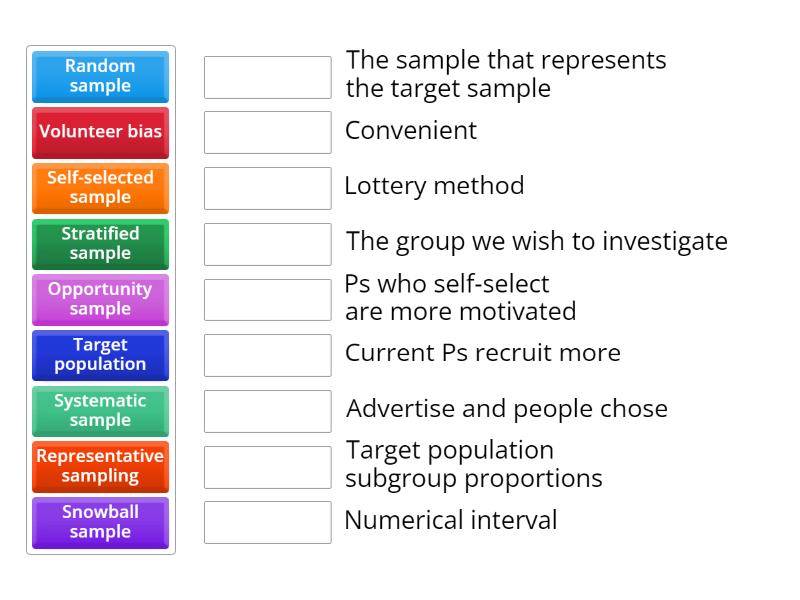Click box next to 'Target population subgroup proportions'
Image resolution: width=800 pixels, height=600 pixels.
tap(267, 466)
